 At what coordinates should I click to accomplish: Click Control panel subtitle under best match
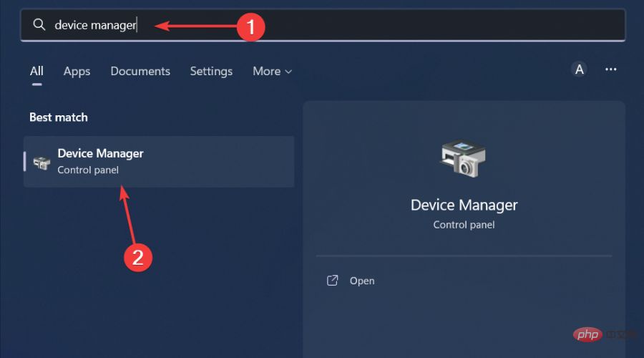click(88, 170)
